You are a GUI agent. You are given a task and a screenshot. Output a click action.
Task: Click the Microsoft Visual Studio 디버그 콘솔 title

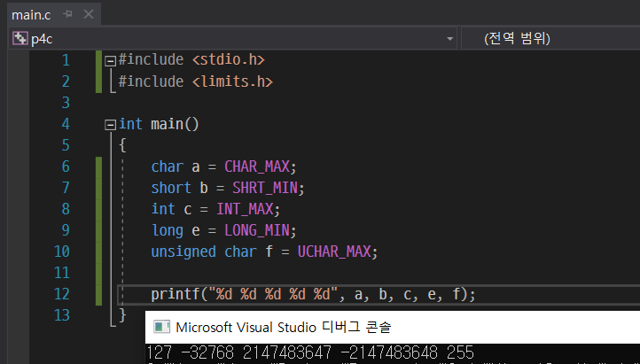click(284, 327)
